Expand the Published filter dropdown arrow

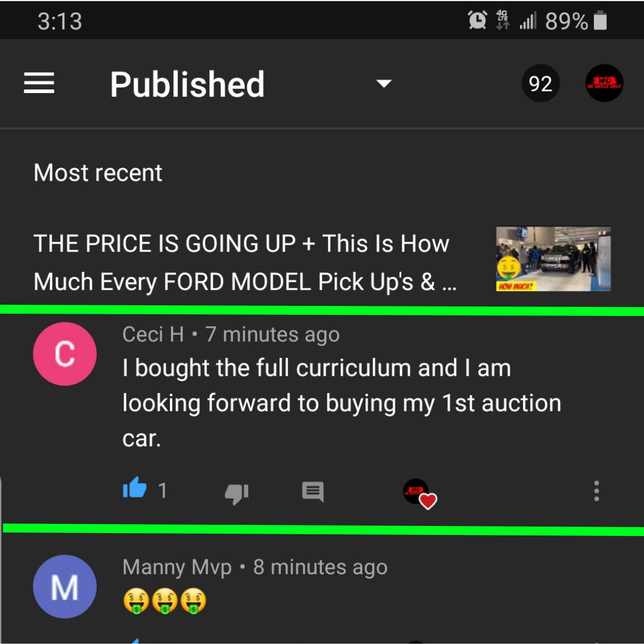point(384,84)
